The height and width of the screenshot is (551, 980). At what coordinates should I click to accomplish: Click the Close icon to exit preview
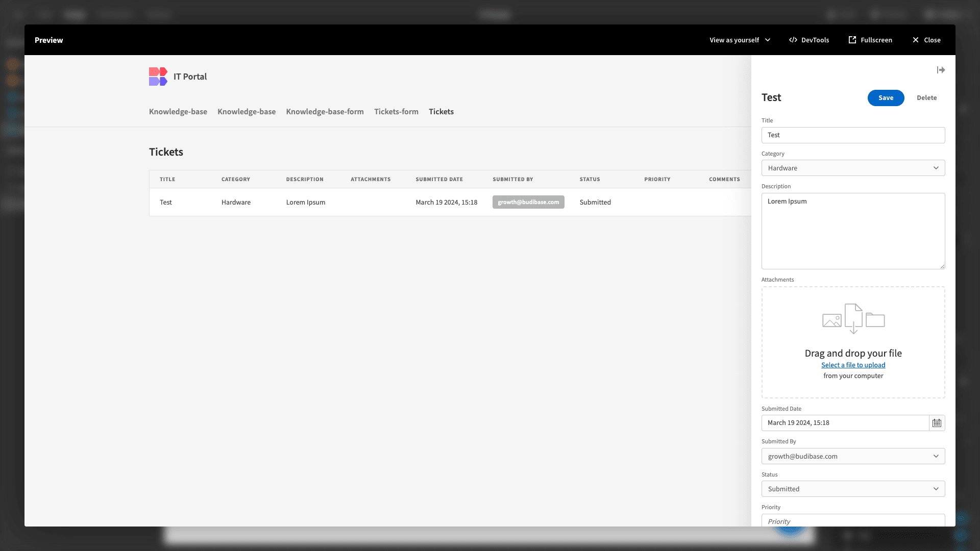(x=915, y=40)
